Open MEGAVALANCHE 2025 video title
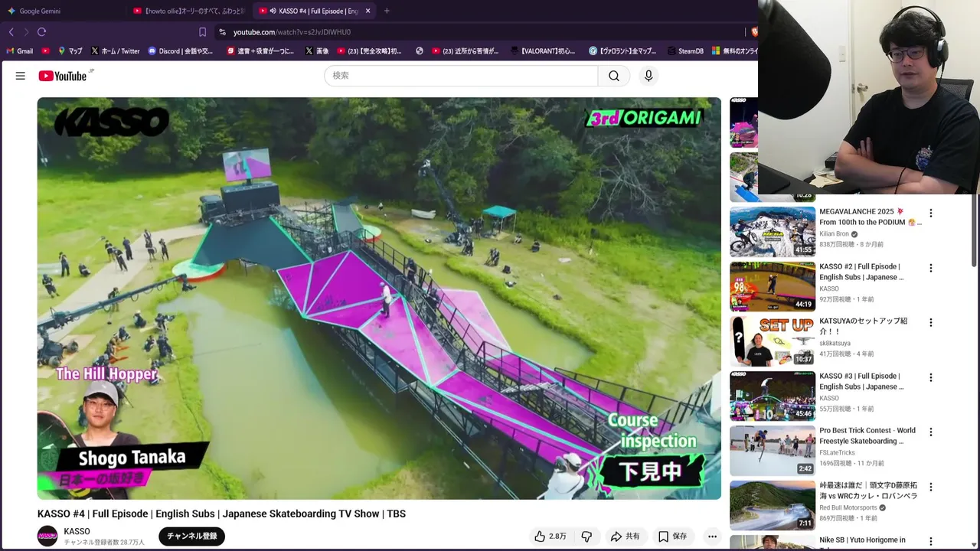The height and width of the screenshot is (551, 980). [x=870, y=217]
